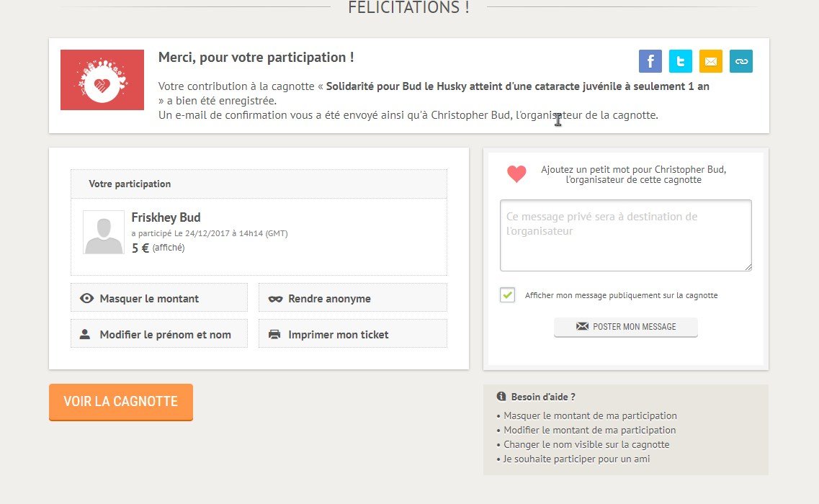The width and height of the screenshot is (819, 504).
Task: Go to Voir la cagnotte
Action: click(120, 402)
